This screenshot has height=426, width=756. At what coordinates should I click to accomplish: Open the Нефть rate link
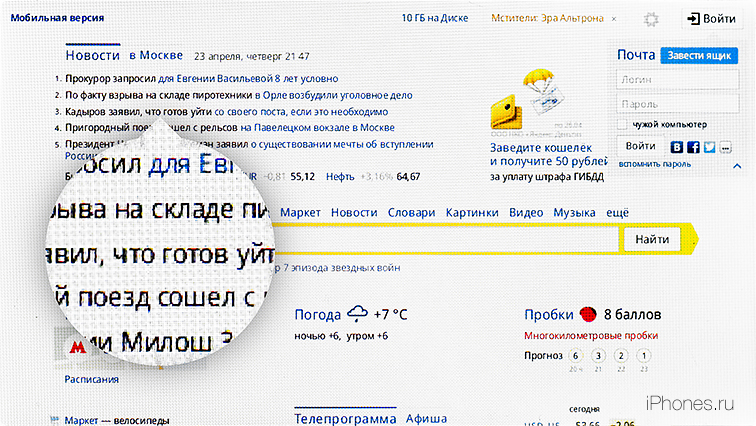tap(340, 177)
